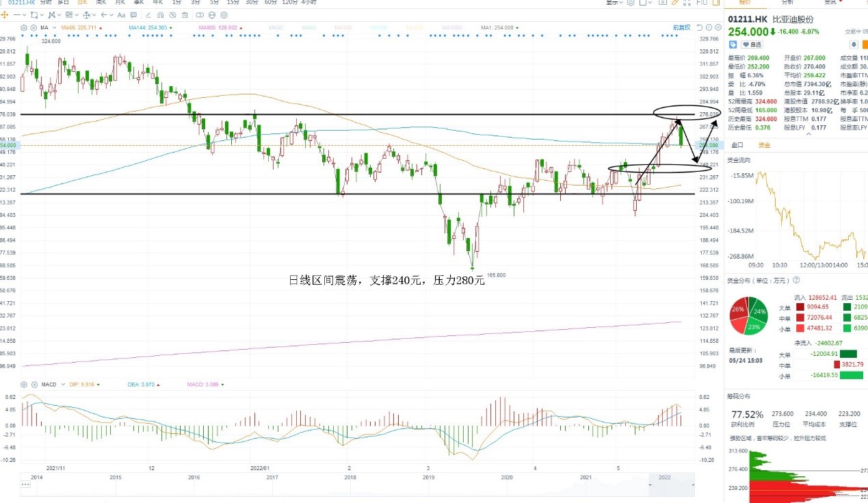Click the 2022 timeline range handle

(664, 476)
